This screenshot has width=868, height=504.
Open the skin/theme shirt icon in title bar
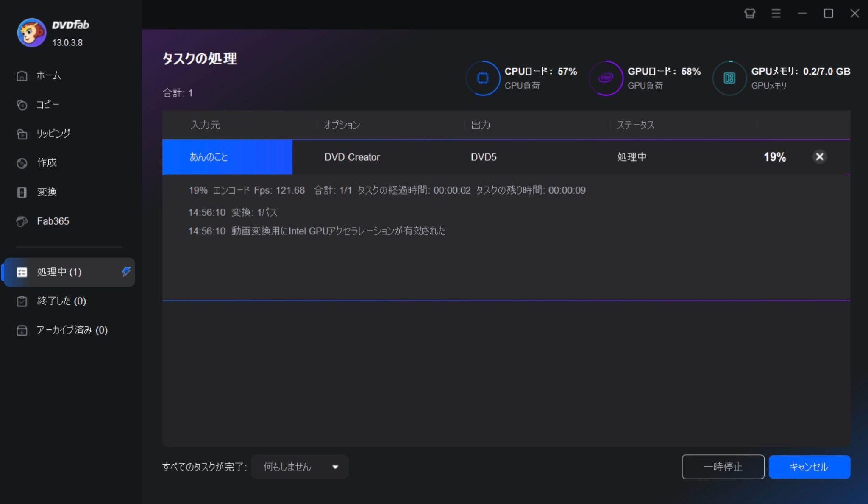tap(750, 14)
